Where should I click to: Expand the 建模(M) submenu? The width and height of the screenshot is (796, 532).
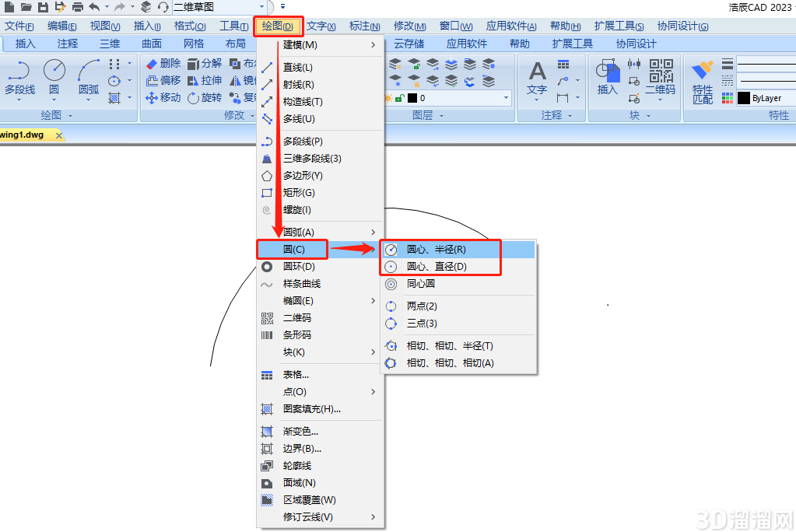pos(320,44)
